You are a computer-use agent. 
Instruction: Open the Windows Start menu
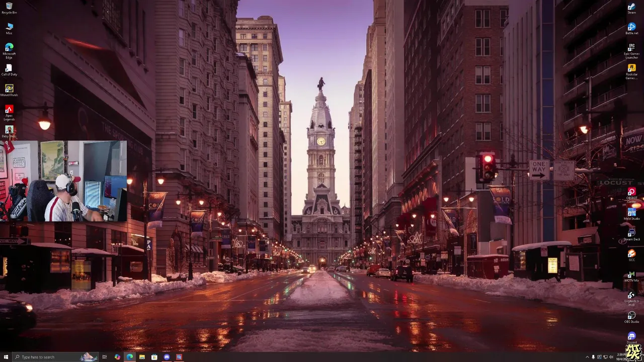pos(6,357)
